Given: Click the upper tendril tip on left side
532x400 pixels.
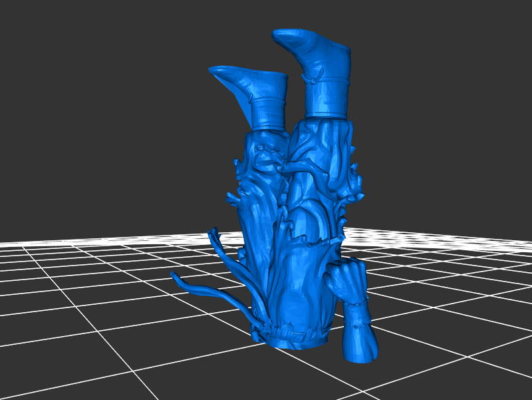Looking at the screenshot, I should pos(213,233).
